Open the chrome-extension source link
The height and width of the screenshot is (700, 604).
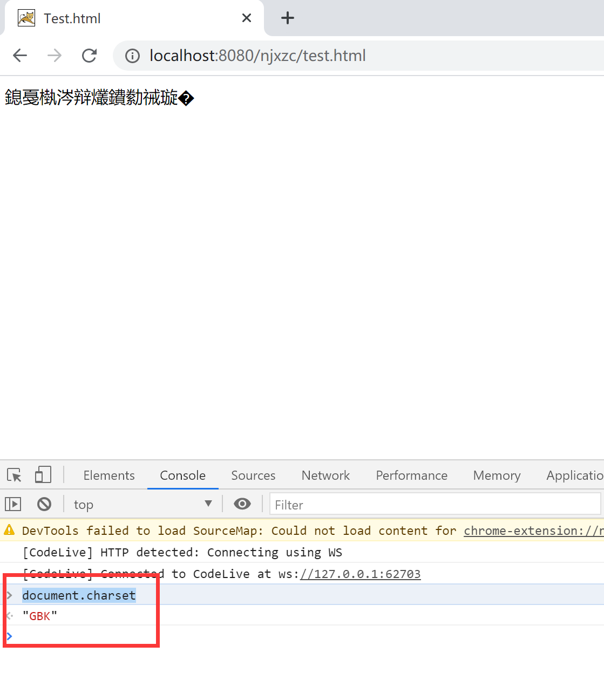pos(534,531)
